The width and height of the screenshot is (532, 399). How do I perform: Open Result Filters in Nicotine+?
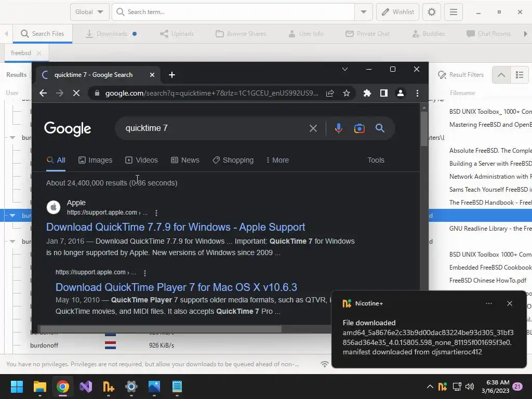[x=460, y=75]
